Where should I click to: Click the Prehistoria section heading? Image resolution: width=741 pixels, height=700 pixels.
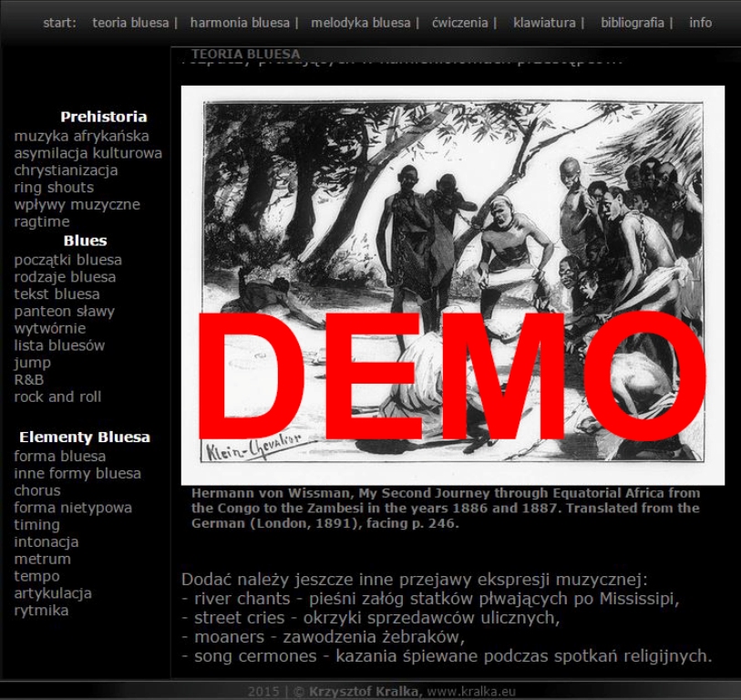(104, 117)
